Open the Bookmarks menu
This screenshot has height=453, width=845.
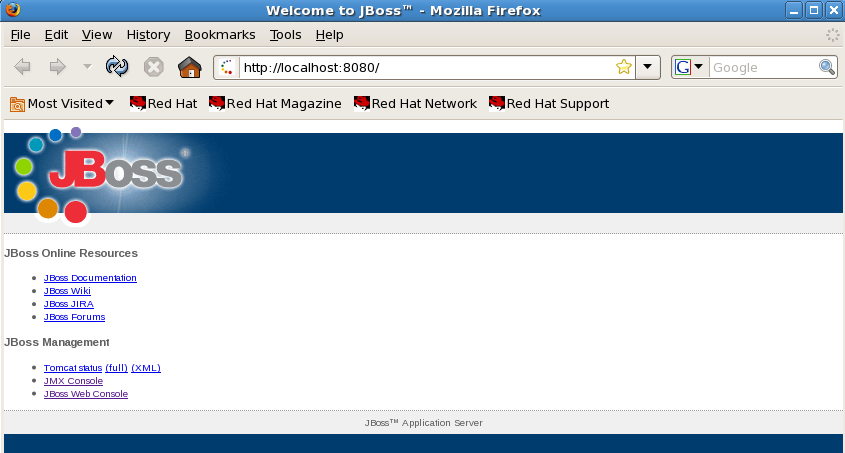click(220, 35)
